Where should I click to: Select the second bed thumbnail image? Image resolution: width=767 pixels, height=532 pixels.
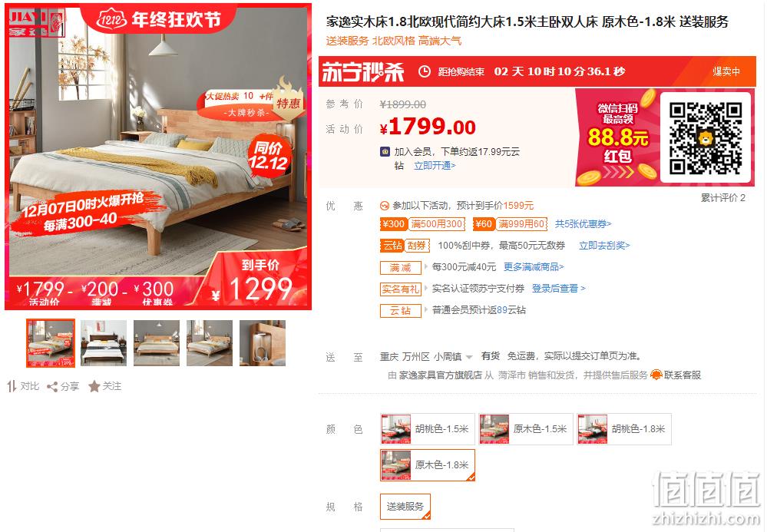[103, 343]
